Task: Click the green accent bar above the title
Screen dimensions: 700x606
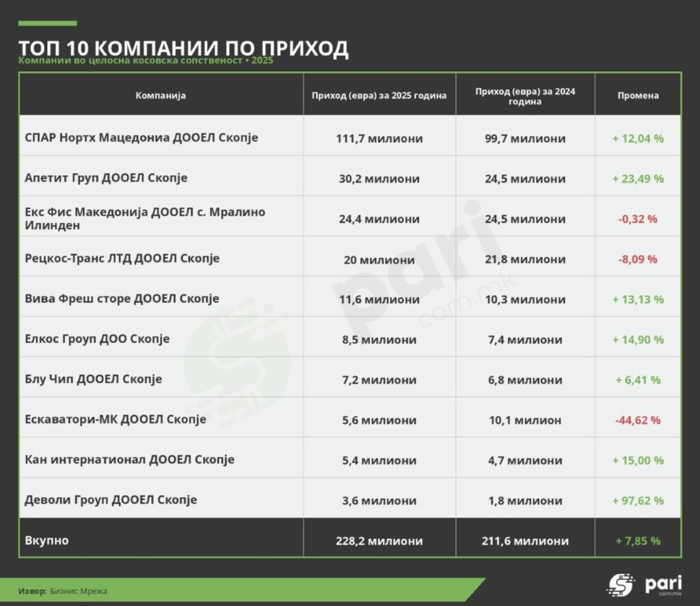Action: click(x=47, y=23)
